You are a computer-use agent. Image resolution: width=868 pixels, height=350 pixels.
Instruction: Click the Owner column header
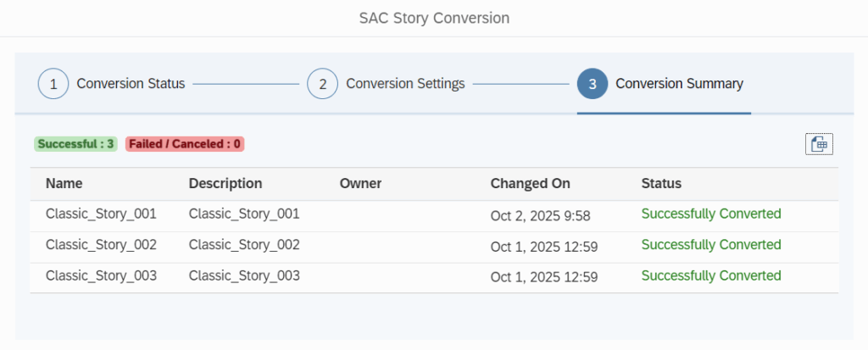pyautogui.click(x=360, y=184)
